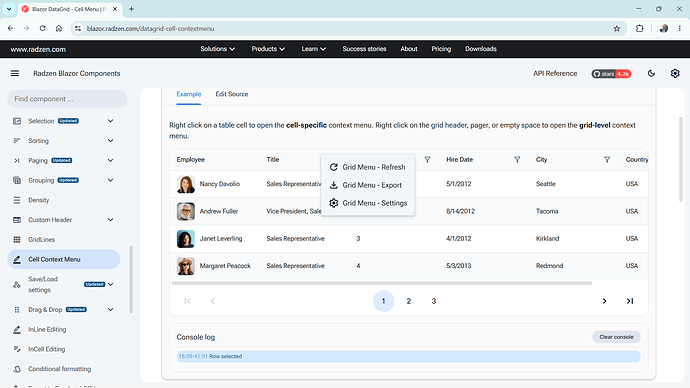Click the Find component search field
690x388 pixels.
tap(67, 99)
